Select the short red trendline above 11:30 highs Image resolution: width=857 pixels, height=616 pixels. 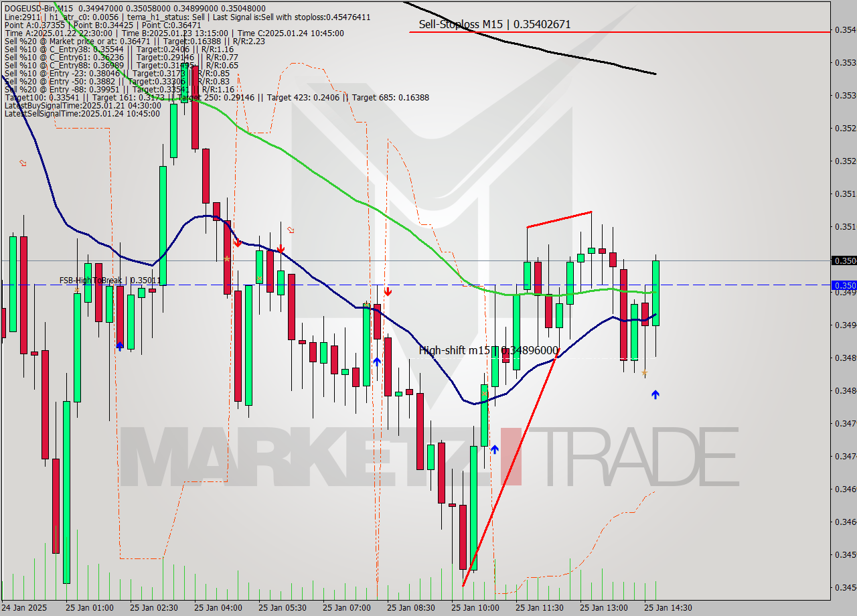tap(559, 220)
